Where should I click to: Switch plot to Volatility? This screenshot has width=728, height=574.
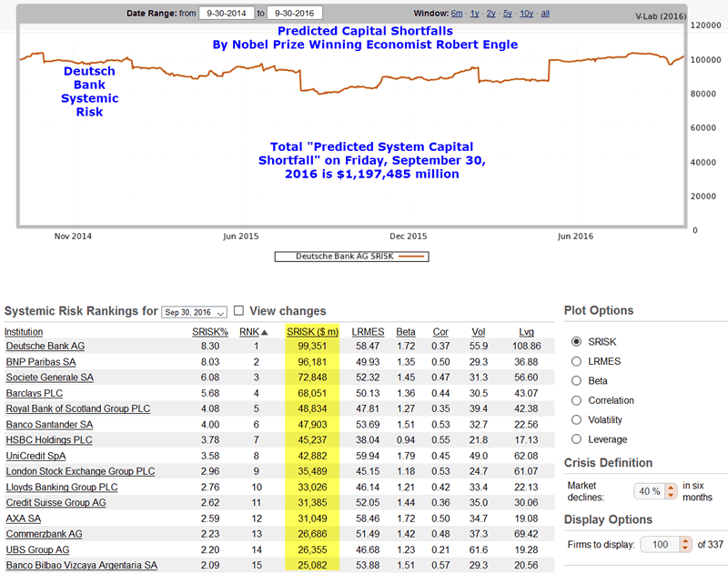[576, 419]
